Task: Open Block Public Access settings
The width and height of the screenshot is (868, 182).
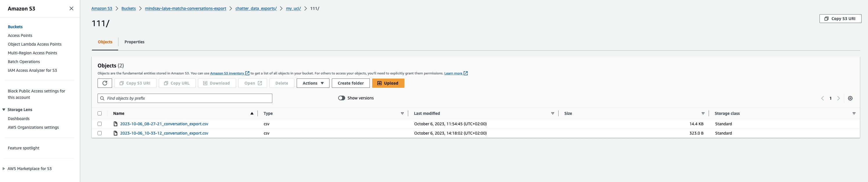Action: pyautogui.click(x=36, y=94)
